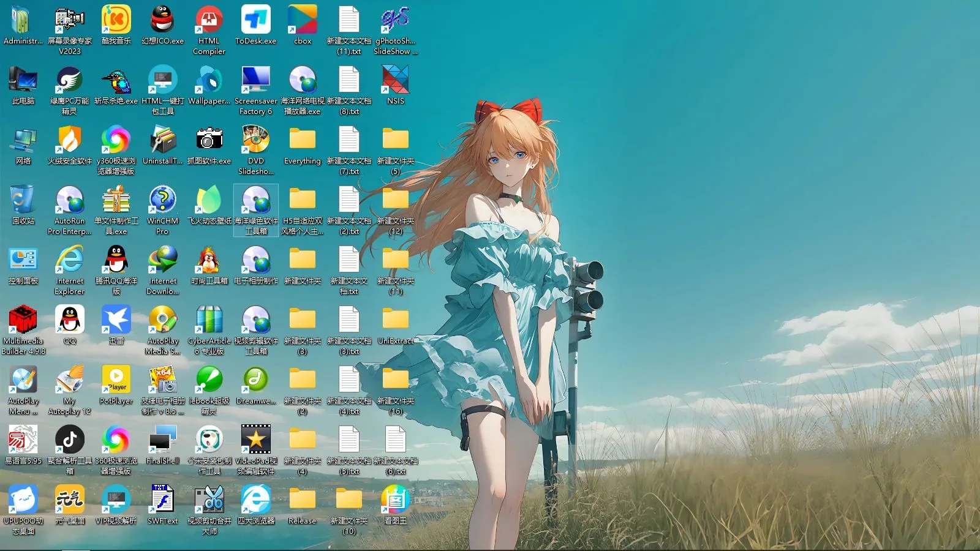
Task: Click the Multimedia Builder 4.9.8 icon
Action: click(x=23, y=320)
